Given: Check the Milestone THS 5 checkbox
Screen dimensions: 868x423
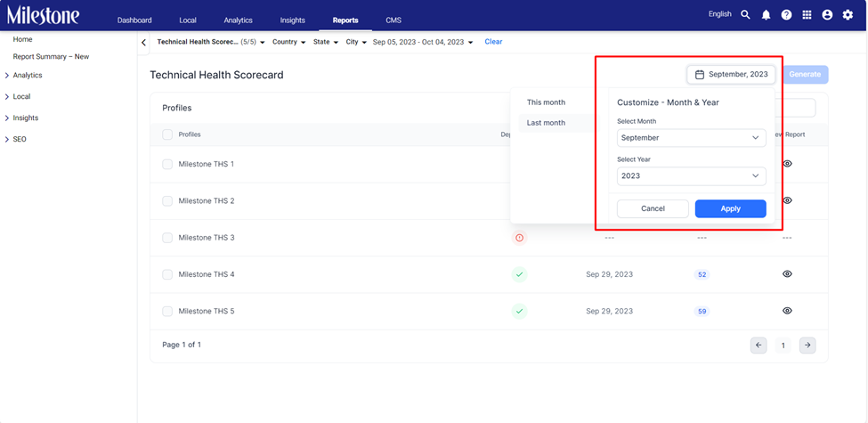Looking at the screenshot, I should (167, 311).
